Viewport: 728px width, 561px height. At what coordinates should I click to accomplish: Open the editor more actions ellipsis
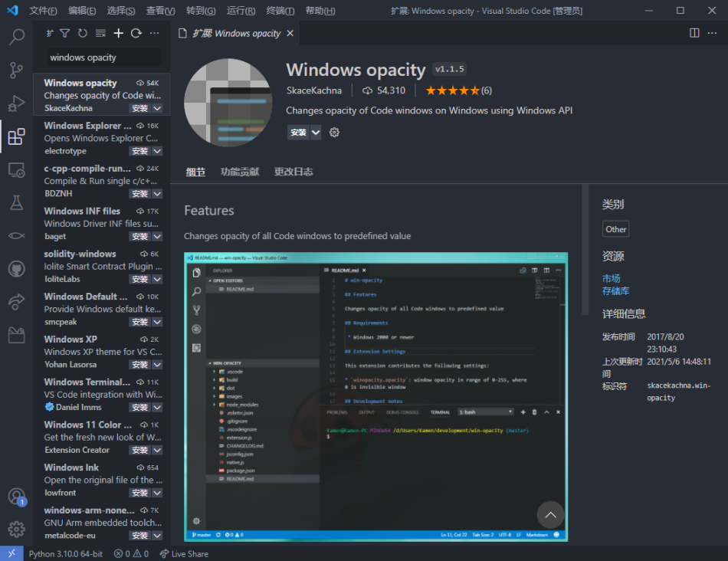(712, 33)
